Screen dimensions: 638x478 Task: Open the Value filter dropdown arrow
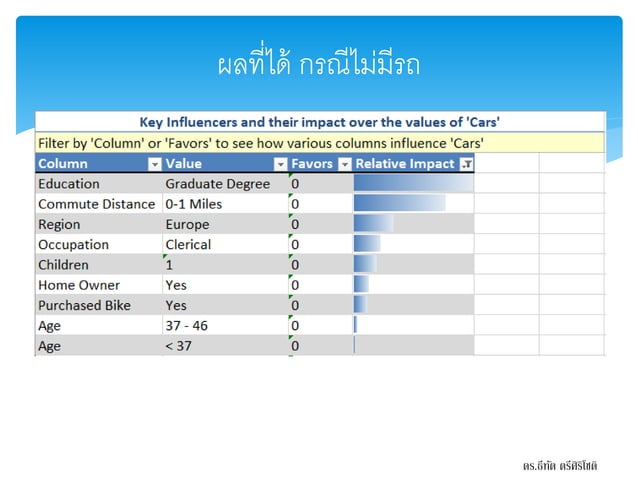280,164
